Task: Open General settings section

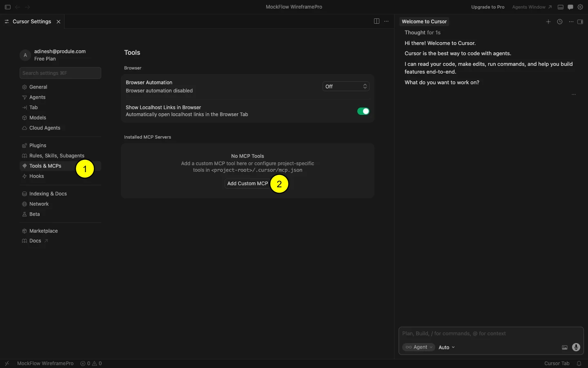Action: (x=60, y=87)
